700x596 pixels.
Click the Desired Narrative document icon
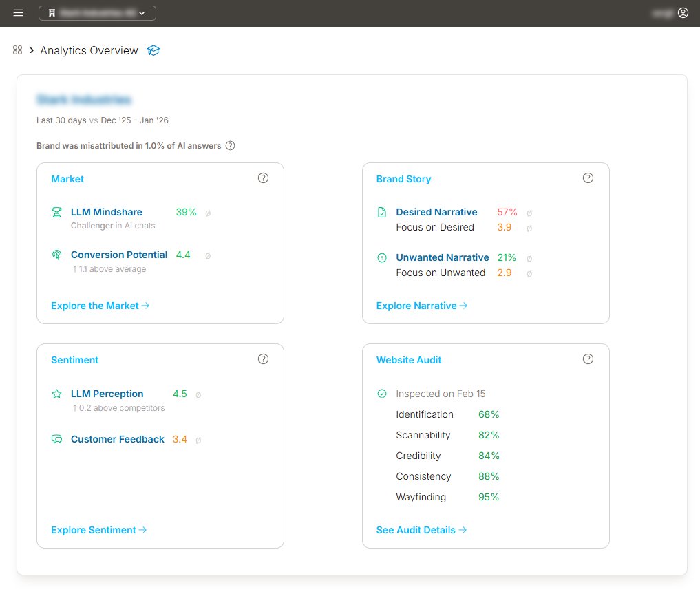(x=381, y=212)
